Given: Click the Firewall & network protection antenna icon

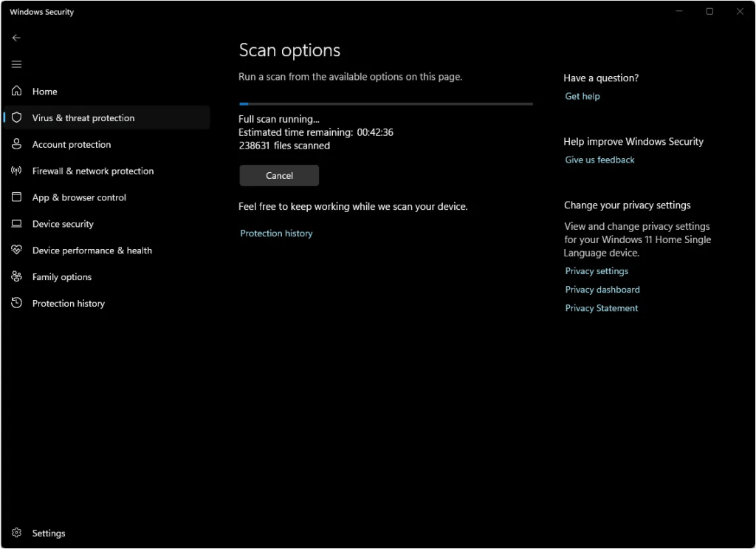Looking at the screenshot, I should pos(16,171).
